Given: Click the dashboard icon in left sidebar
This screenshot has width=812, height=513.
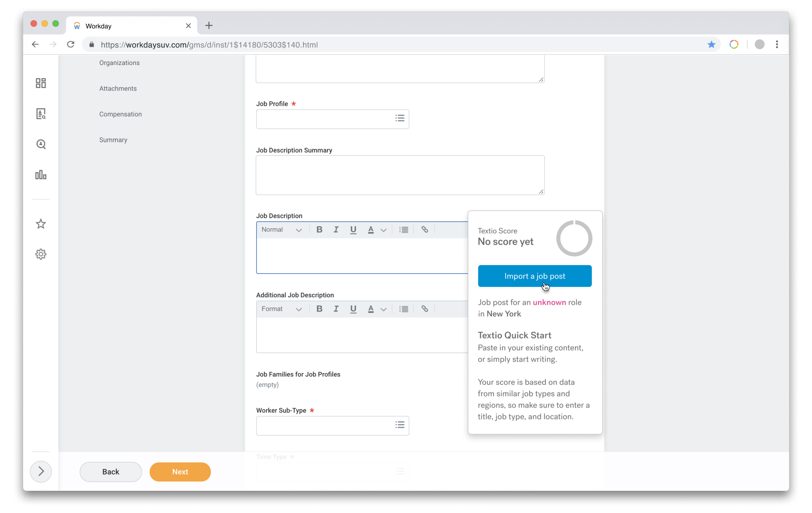Looking at the screenshot, I should (x=41, y=83).
